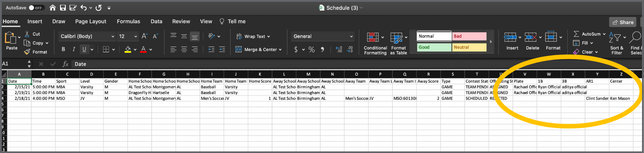Click the Format as Table icon
This screenshot has width=644, height=153.
click(396, 37)
